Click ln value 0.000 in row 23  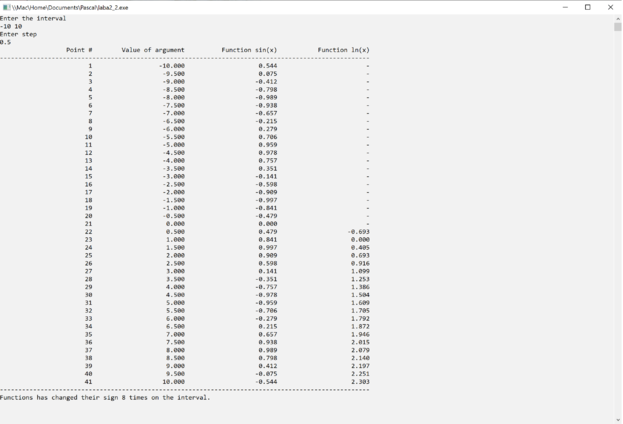point(360,240)
